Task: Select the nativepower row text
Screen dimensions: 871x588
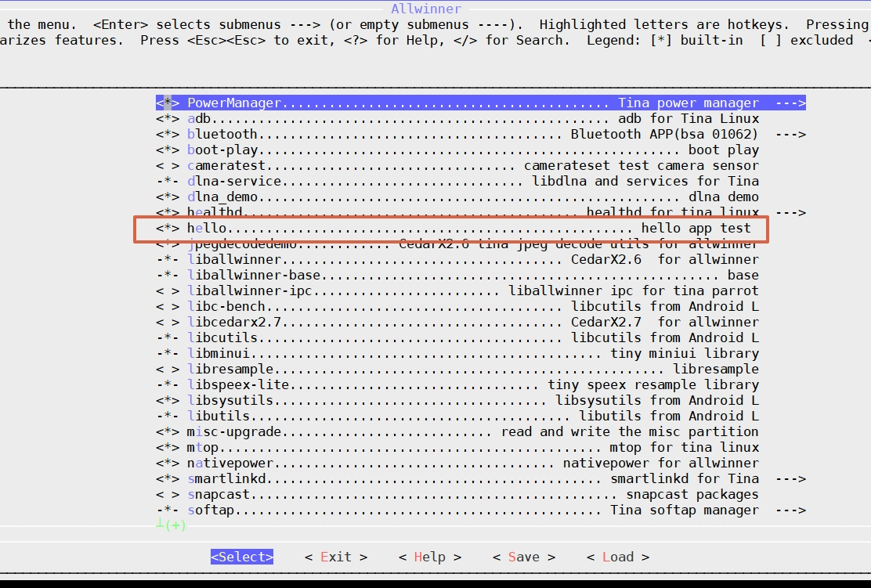Action: [x=473, y=463]
